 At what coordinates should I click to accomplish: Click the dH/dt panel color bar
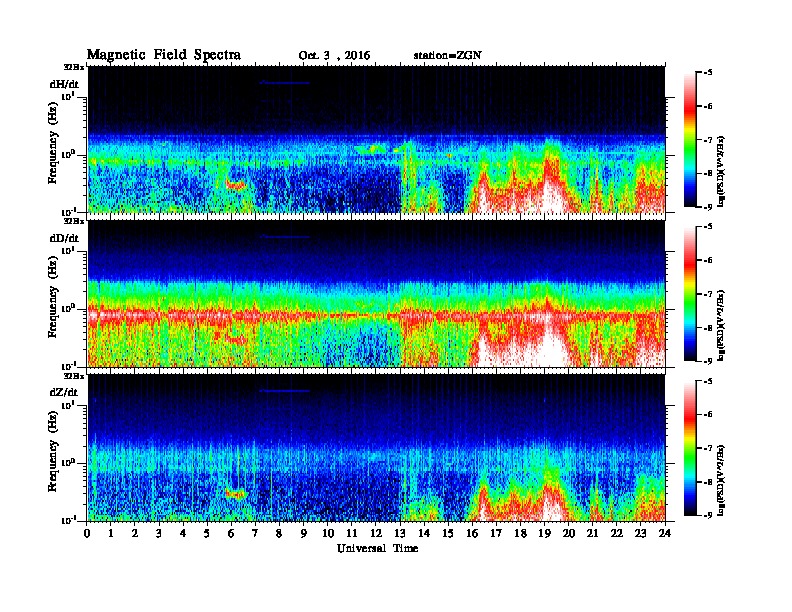click(x=690, y=140)
